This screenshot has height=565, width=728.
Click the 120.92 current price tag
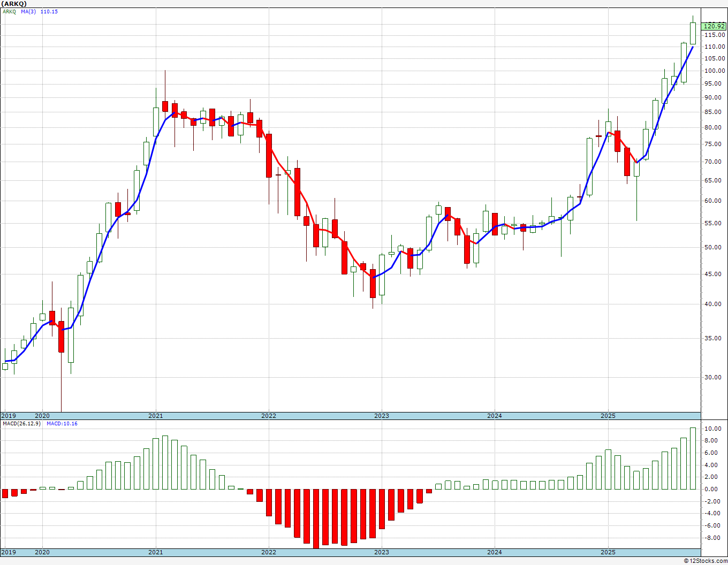tap(714, 26)
